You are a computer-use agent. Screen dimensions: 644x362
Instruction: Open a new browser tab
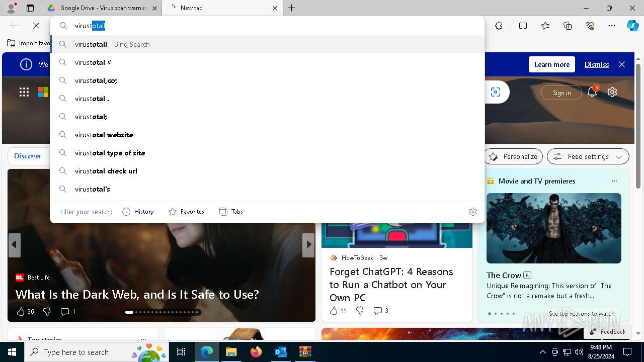[292, 8]
